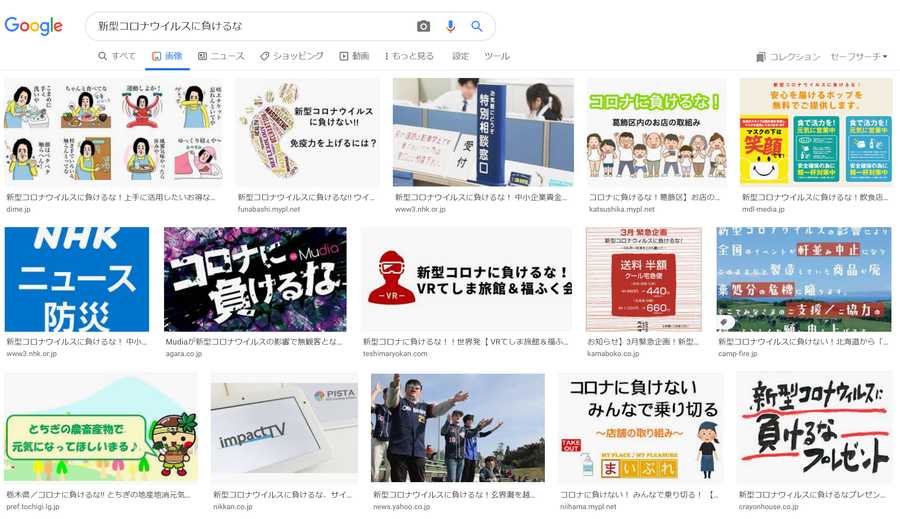Click the nikkan.co.jp source link
This screenshot has height=519, width=900.
[232, 507]
